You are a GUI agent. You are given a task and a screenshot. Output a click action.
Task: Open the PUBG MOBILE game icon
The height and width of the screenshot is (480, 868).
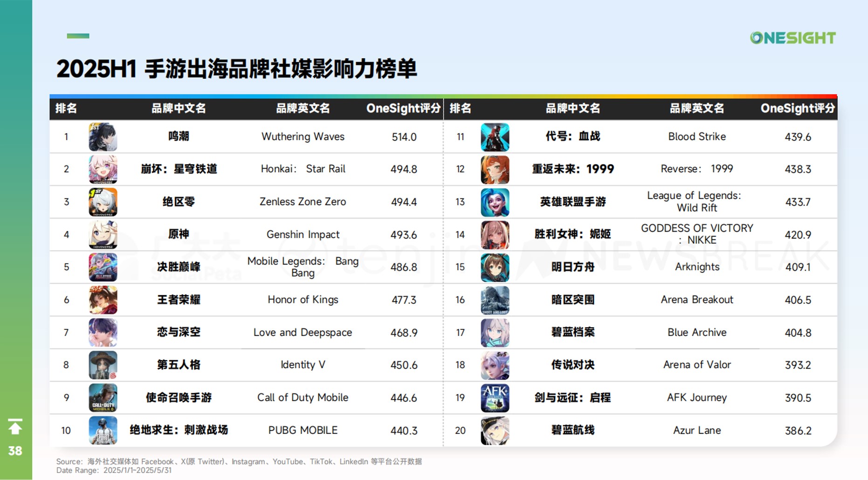point(103,431)
